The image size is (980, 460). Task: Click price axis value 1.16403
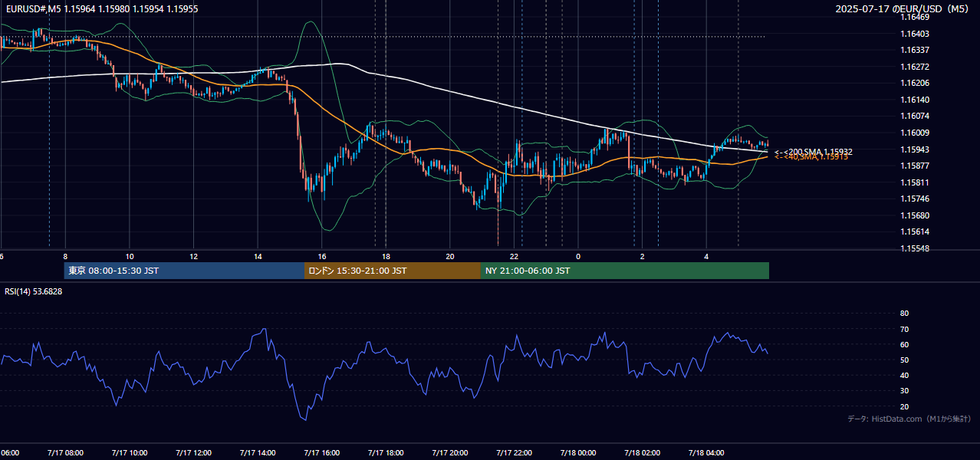coord(915,34)
